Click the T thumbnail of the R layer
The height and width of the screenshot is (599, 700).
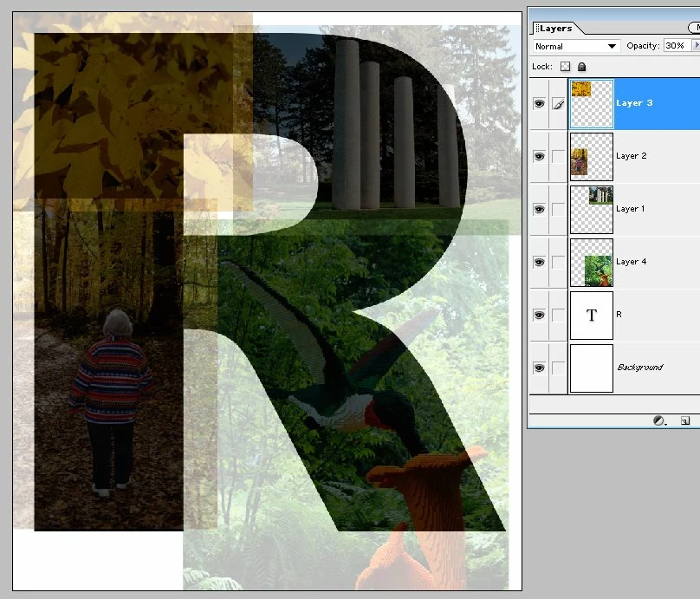pos(592,316)
